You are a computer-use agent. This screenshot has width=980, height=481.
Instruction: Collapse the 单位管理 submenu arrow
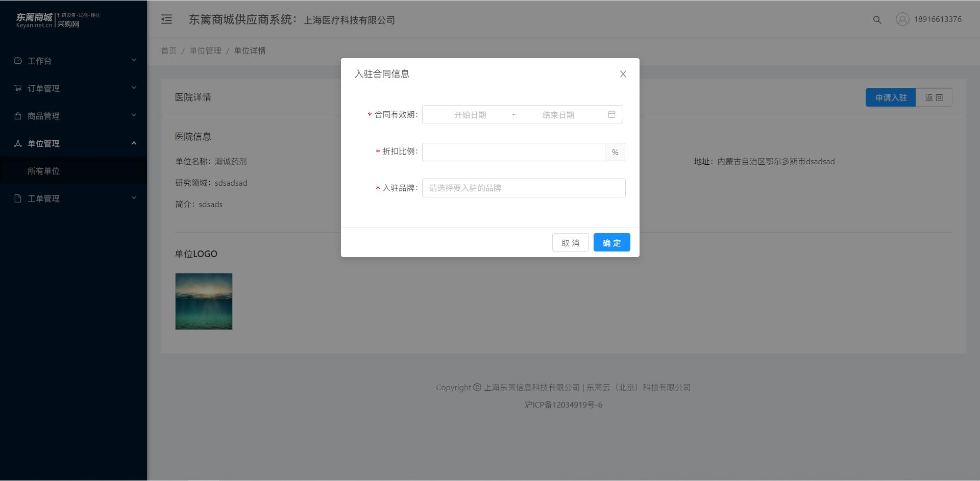(x=134, y=143)
